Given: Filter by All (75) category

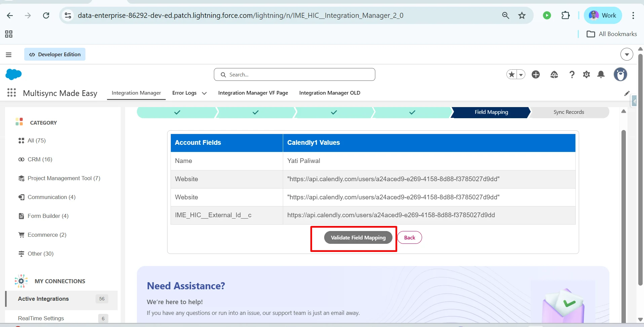Looking at the screenshot, I should pos(36,140).
